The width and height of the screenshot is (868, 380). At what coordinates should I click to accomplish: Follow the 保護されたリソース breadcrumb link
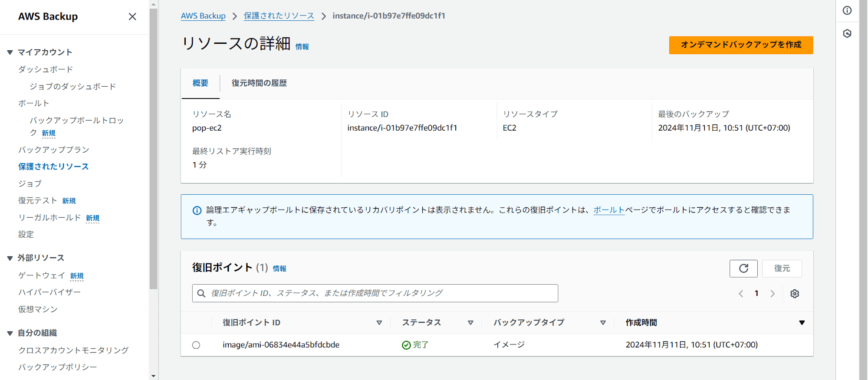coord(279,16)
